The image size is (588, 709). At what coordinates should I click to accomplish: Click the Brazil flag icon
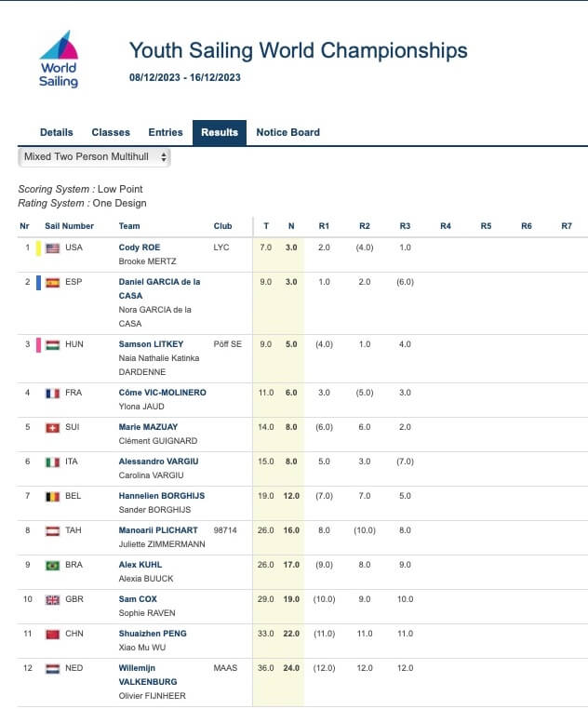coord(53,565)
